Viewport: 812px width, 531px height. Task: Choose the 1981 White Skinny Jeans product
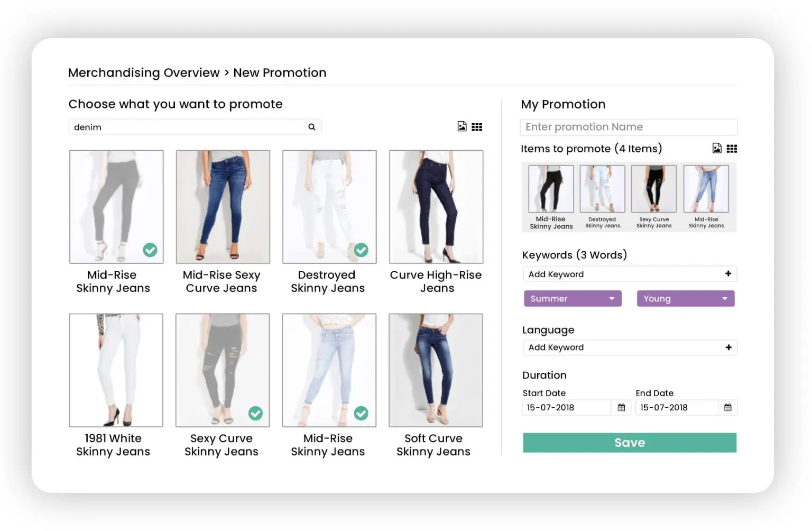116,370
